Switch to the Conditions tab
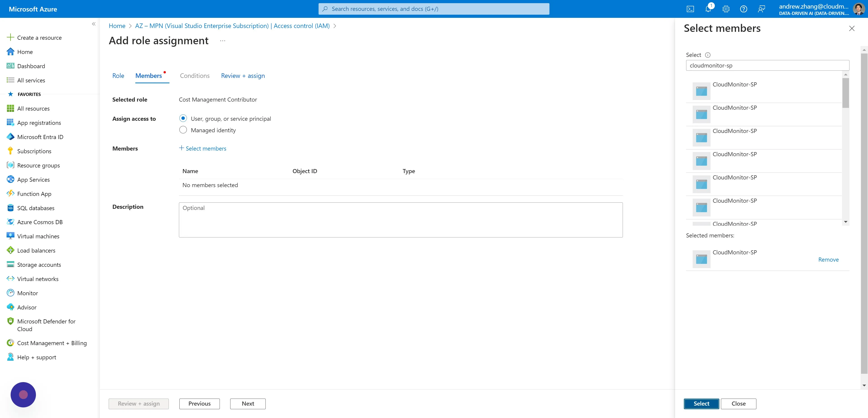868x418 pixels. (195, 76)
